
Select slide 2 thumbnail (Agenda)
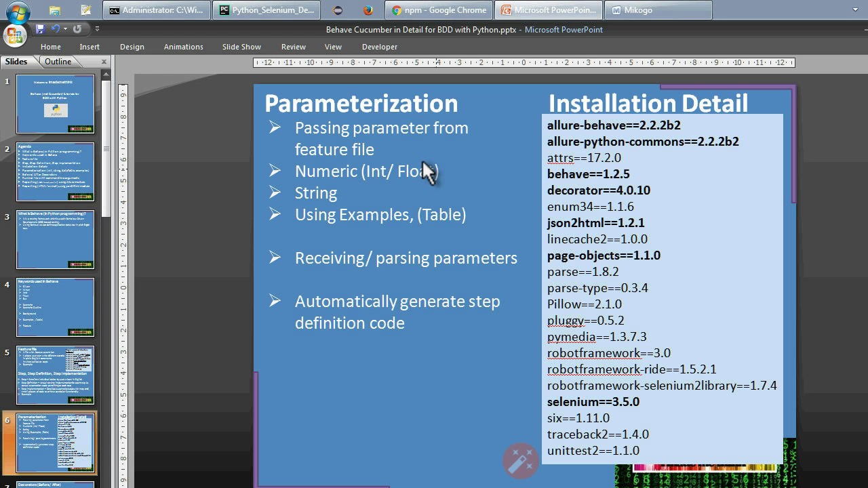(x=56, y=172)
